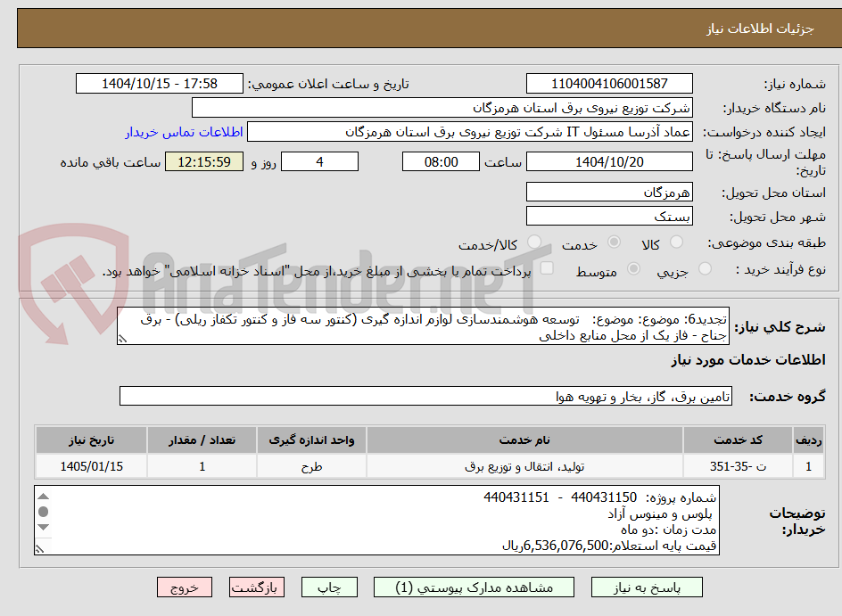Screen dimensions: 842x616
Task: Click the buyer notes scrollbar thumb
Action: [x=44, y=512]
